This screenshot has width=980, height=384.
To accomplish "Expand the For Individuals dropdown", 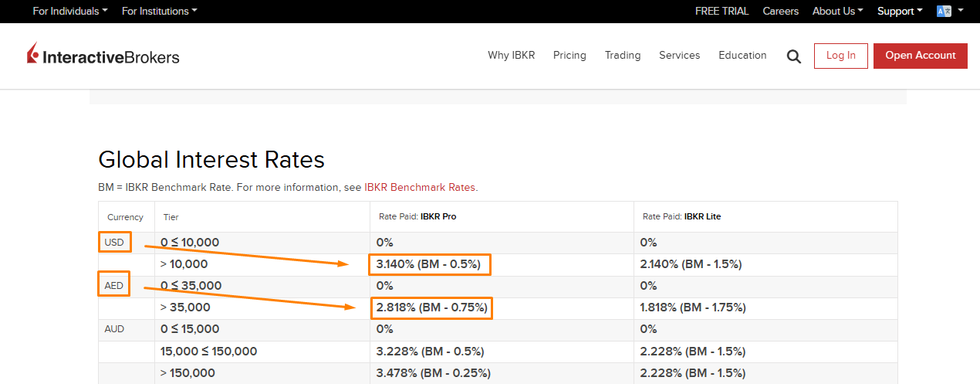I will point(70,11).
